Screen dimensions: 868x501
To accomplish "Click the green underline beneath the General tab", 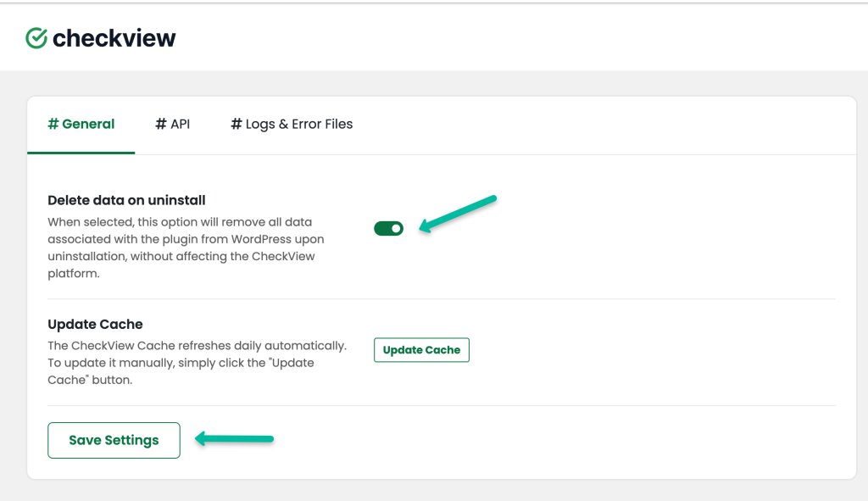I will [x=81, y=153].
